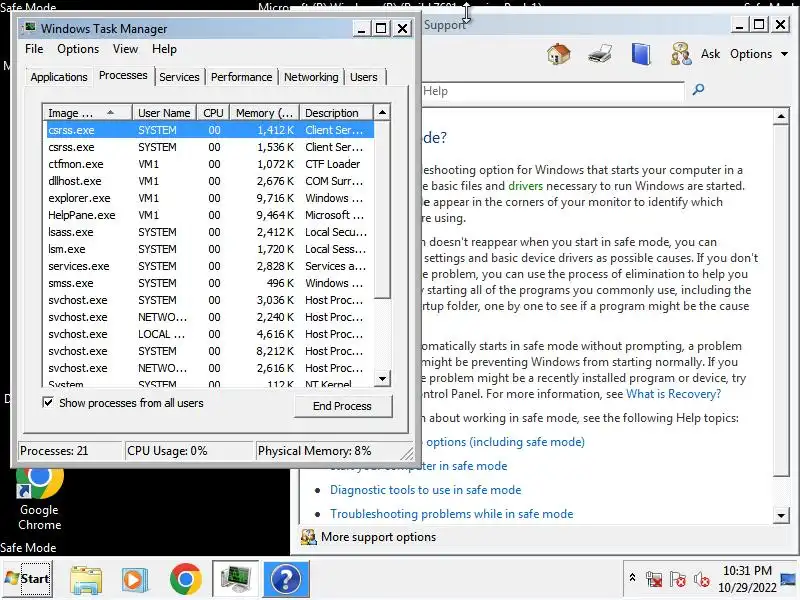
Task: Click the Start button
Action: (x=27, y=579)
